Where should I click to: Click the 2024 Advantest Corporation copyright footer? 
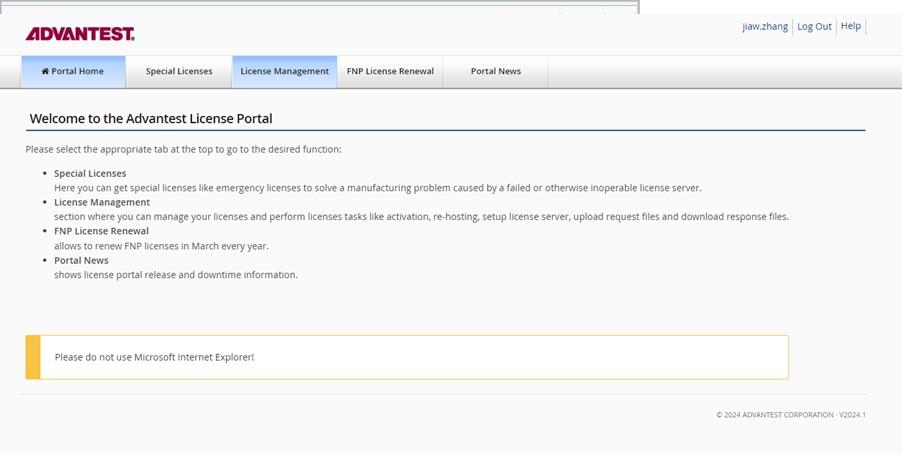[790, 414]
